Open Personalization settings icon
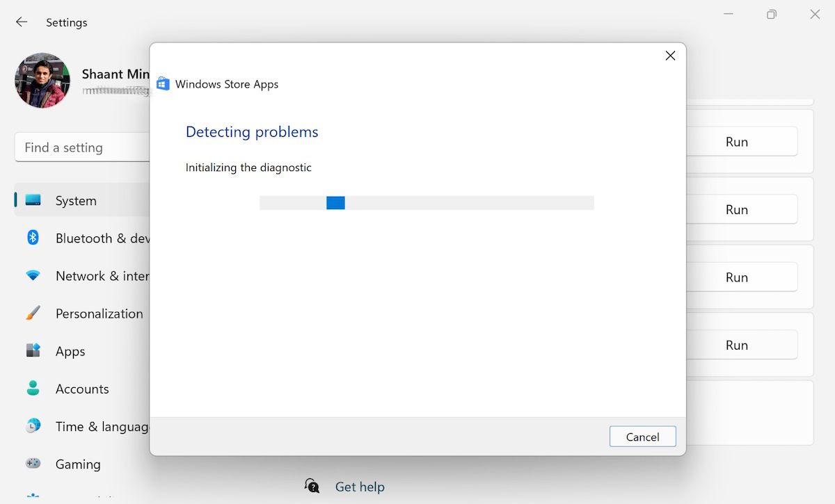The image size is (835, 504). pos(32,313)
